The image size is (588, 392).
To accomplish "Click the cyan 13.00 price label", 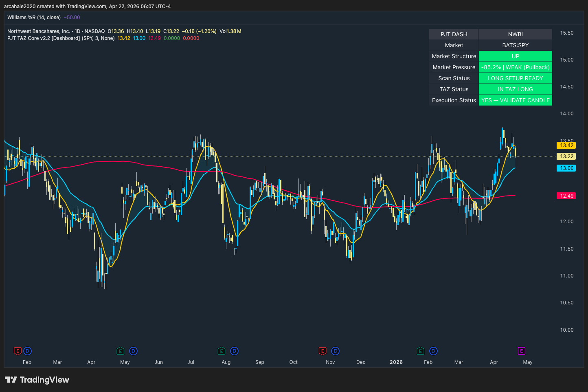I will (x=566, y=168).
